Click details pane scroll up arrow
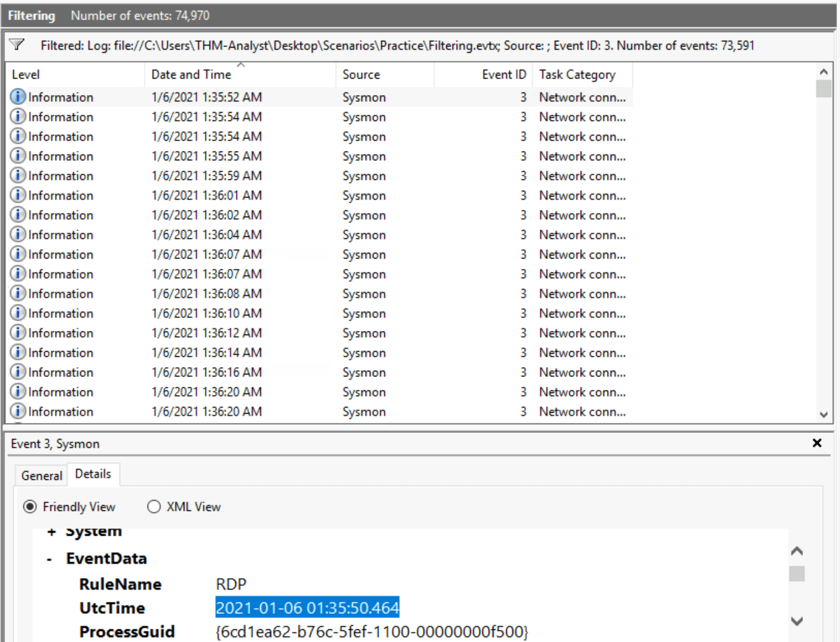 (x=797, y=551)
